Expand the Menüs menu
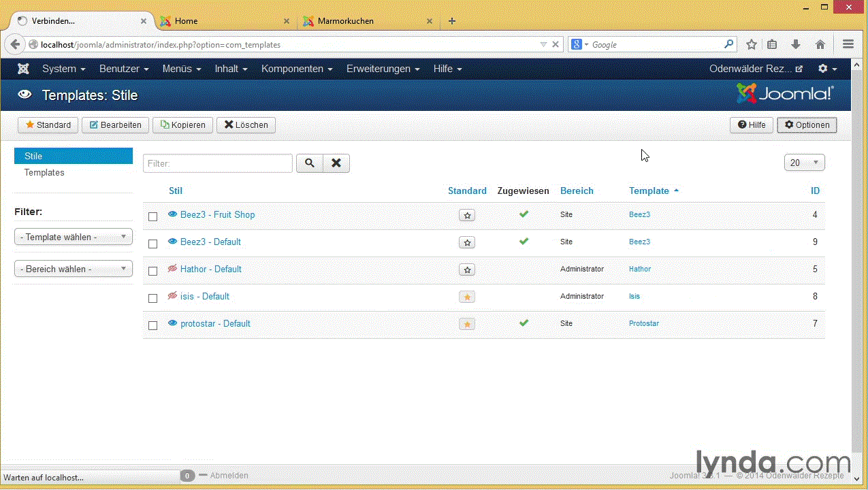This screenshot has height=490, width=868. point(182,69)
